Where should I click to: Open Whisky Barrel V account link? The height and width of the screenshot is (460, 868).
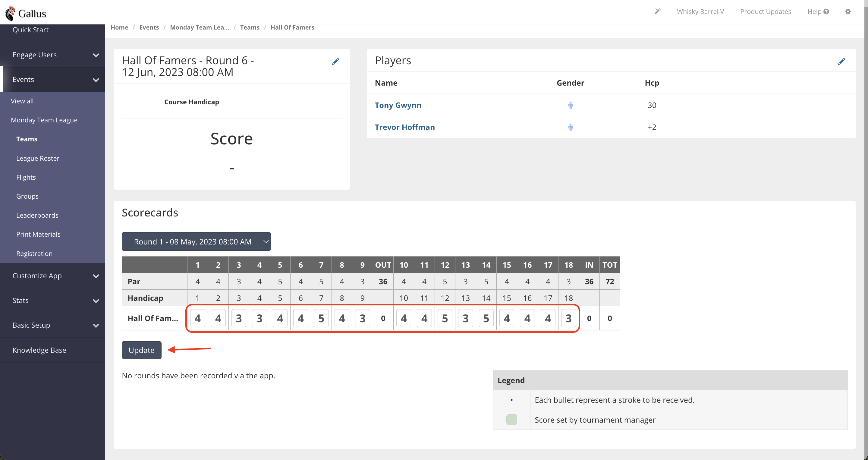click(700, 11)
